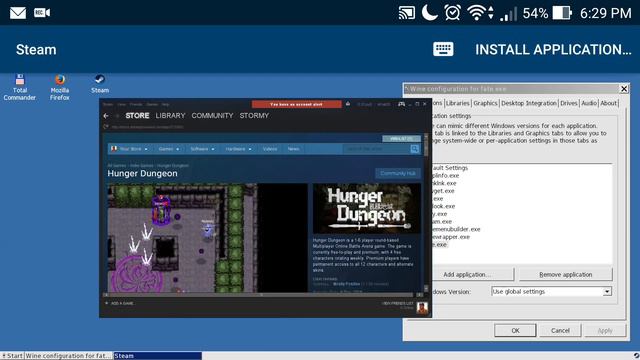Tap INSTALL APPLICATION in the top bar
640x360 pixels.
[x=553, y=49]
